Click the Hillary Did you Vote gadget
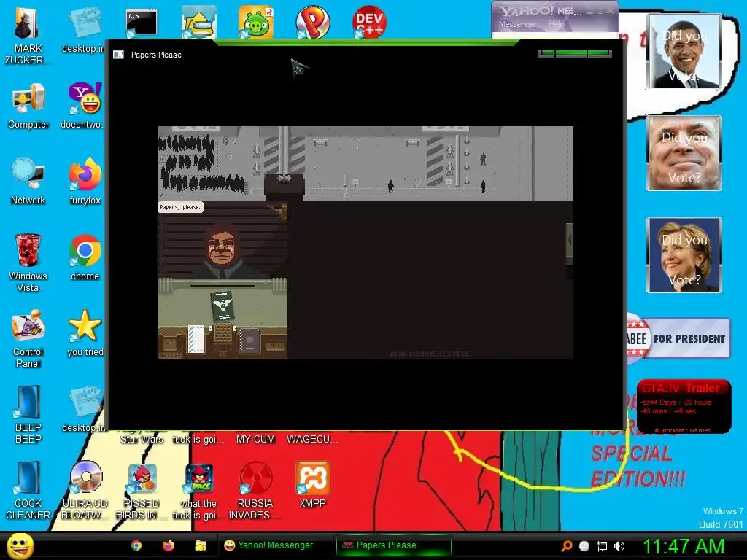The image size is (747, 560). pyautogui.click(x=684, y=254)
